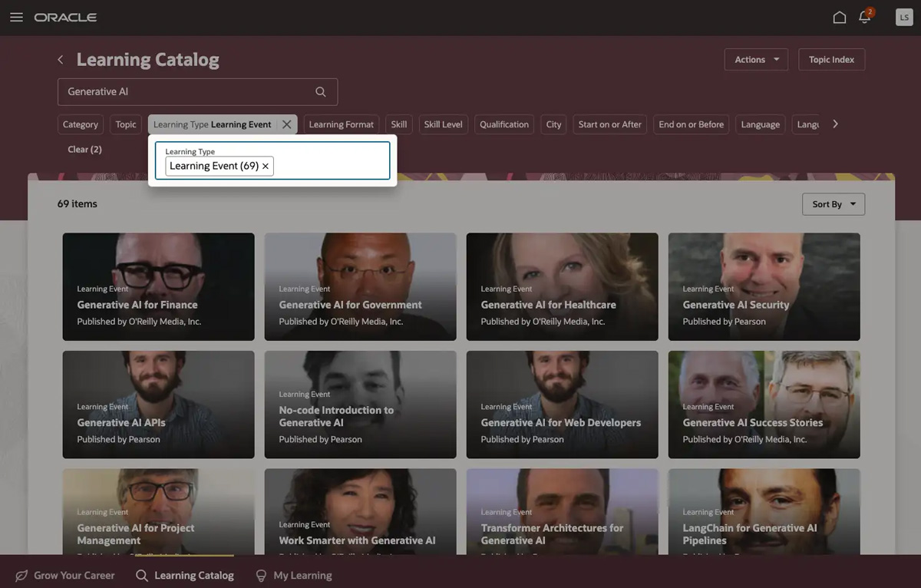This screenshot has height=588, width=921.
Task: Open Generative AI Success Stories card
Action: (x=764, y=405)
